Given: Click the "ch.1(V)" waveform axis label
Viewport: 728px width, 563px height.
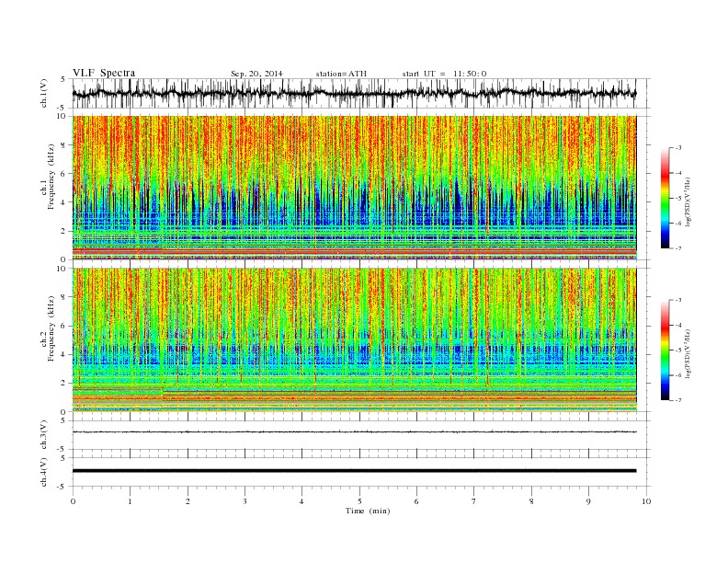Looking at the screenshot, I should coord(44,94).
